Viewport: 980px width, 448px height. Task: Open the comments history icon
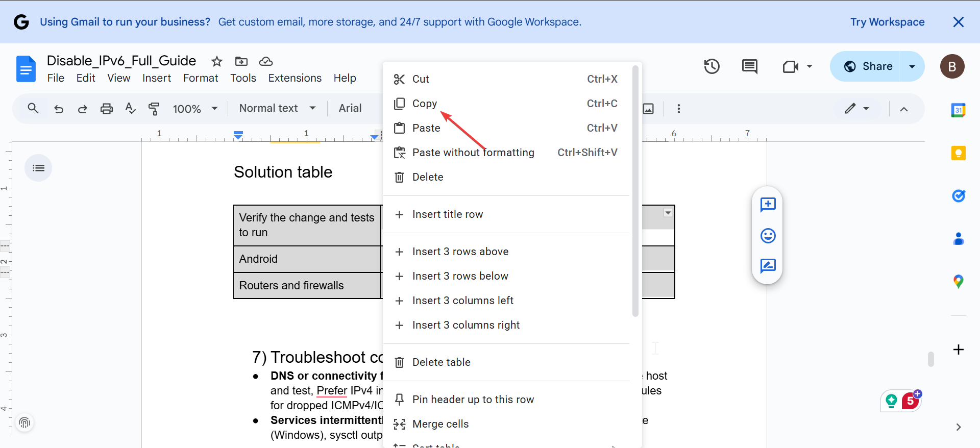749,66
